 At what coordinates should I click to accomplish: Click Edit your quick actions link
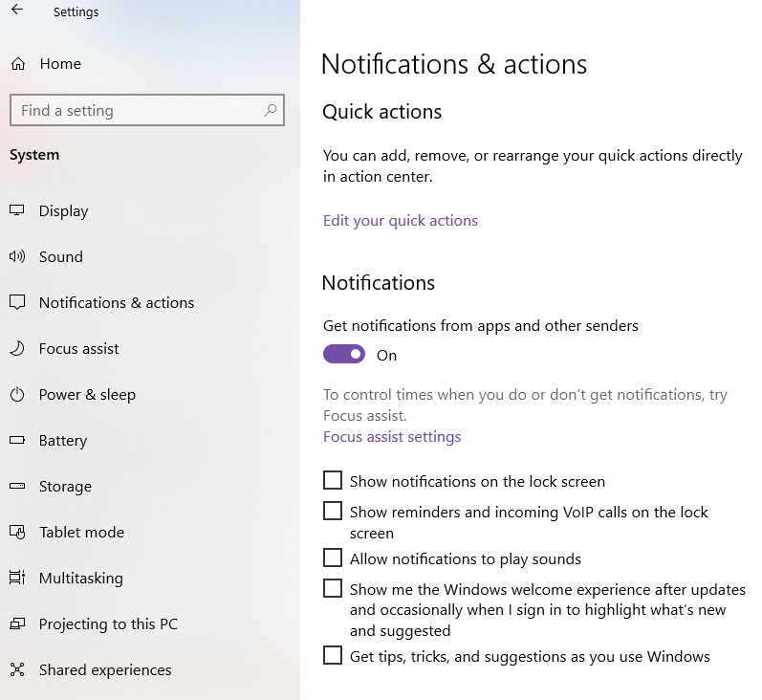[401, 221]
